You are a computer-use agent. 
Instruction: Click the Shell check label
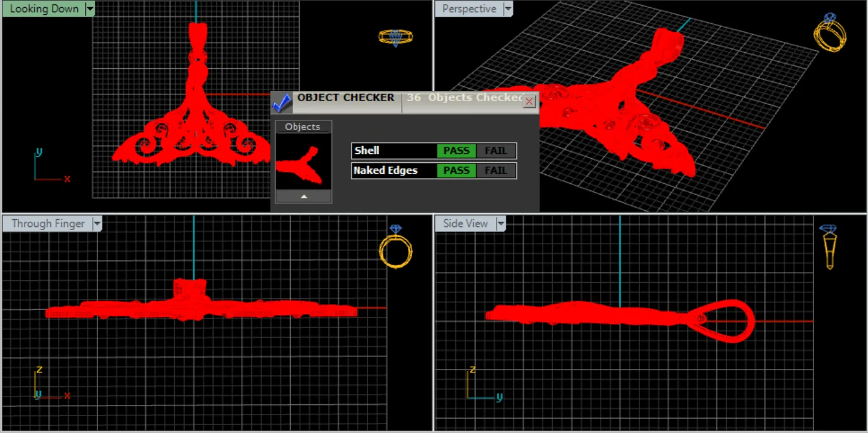coord(367,151)
